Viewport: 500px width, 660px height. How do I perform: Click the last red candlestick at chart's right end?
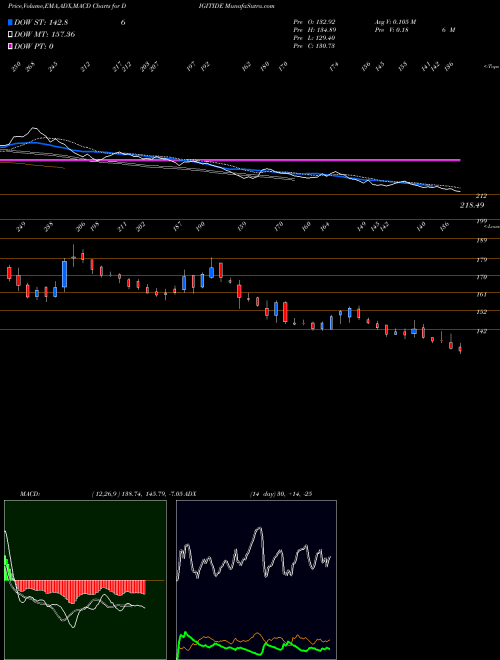coord(460,349)
